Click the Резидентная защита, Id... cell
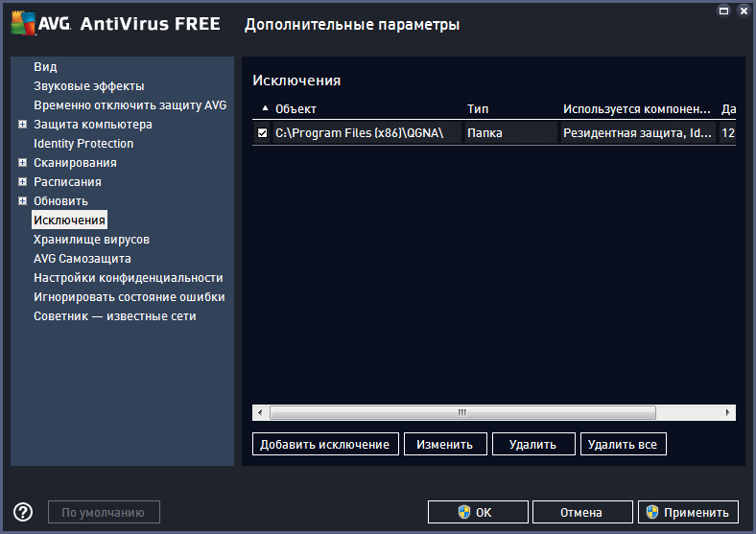This screenshot has width=756, height=534. [637, 132]
